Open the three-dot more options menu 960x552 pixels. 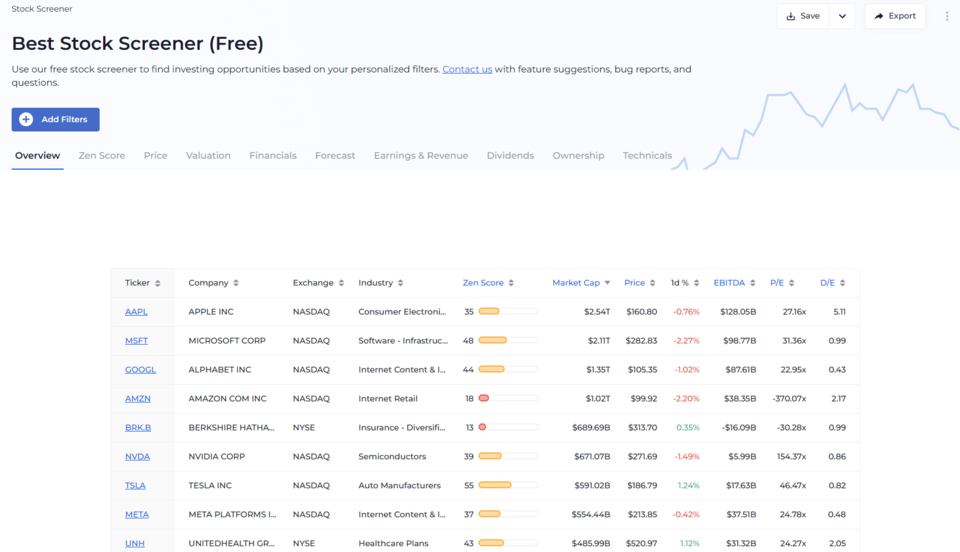tap(947, 17)
